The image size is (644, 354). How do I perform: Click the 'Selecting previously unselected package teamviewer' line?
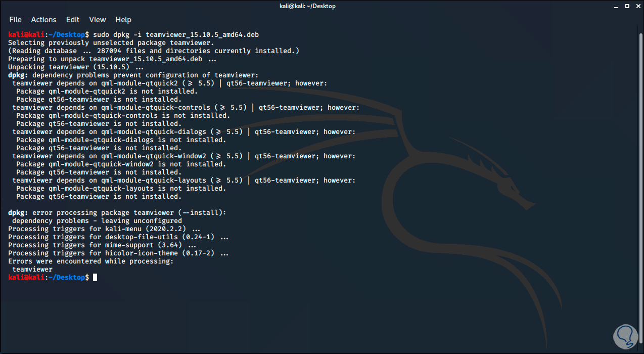111,42
